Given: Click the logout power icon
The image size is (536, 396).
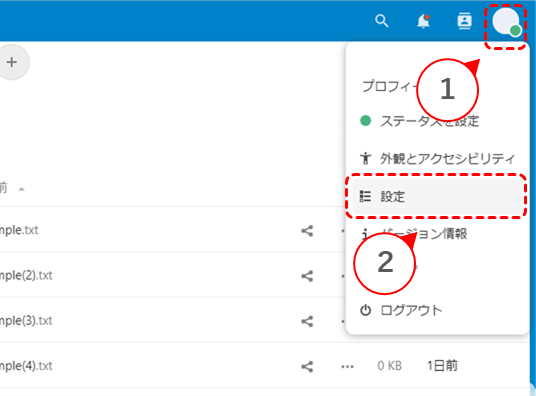Looking at the screenshot, I should click(365, 310).
